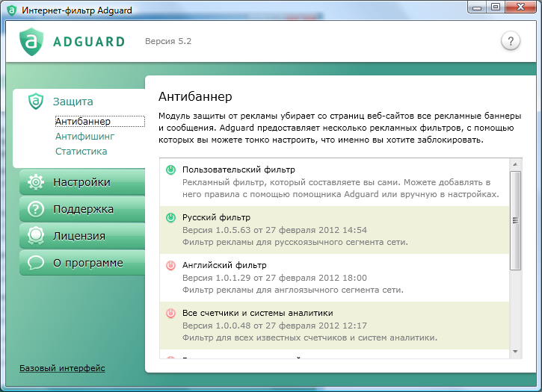Select the Пользовательский фильтр title

238,169
